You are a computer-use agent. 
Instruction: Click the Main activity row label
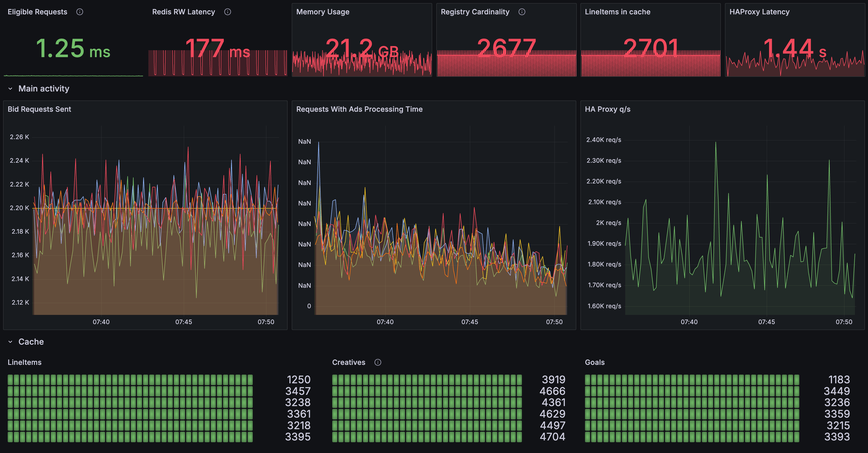[44, 89]
